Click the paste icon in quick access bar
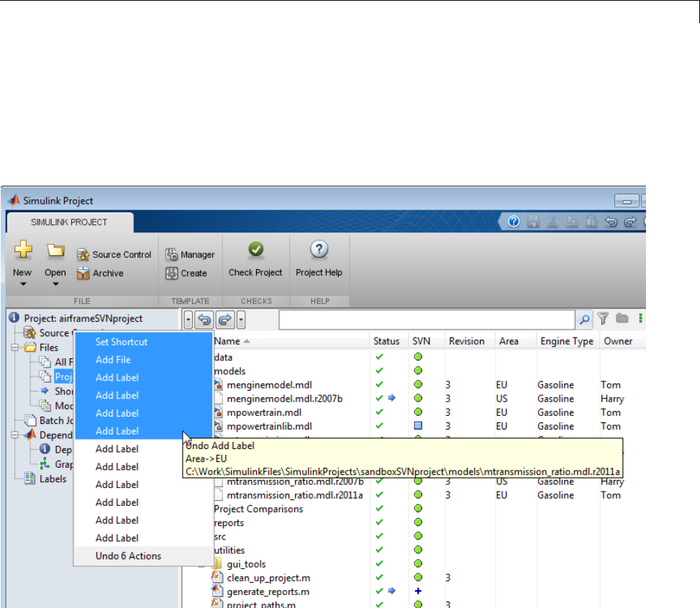The width and height of the screenshot is (700, 608). [591, 221]
